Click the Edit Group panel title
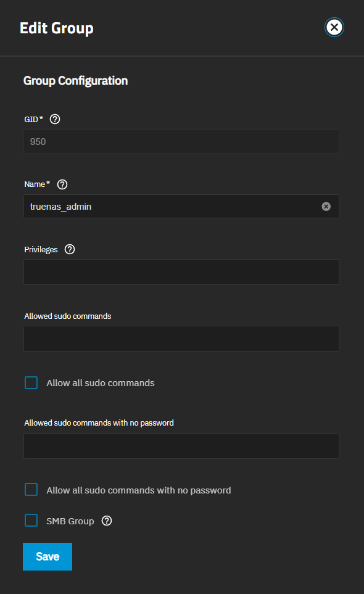Viewport: 364px width, 594px height. point(56,28)
